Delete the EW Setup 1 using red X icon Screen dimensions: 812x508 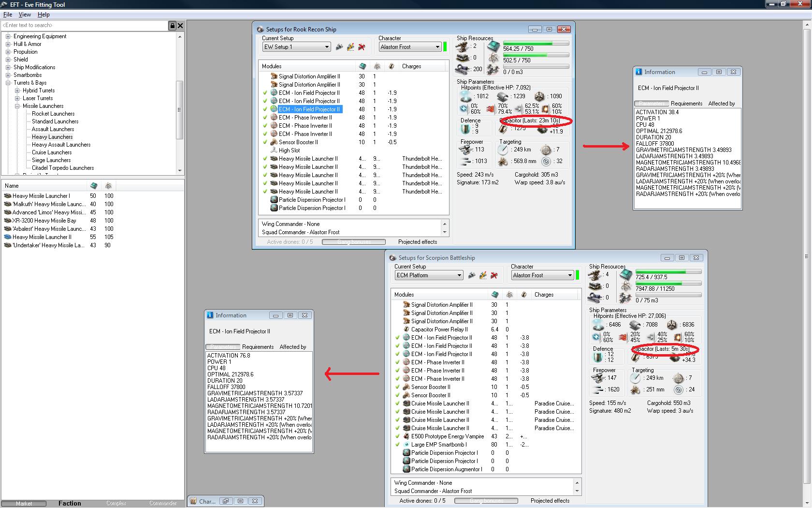[362, 47]
